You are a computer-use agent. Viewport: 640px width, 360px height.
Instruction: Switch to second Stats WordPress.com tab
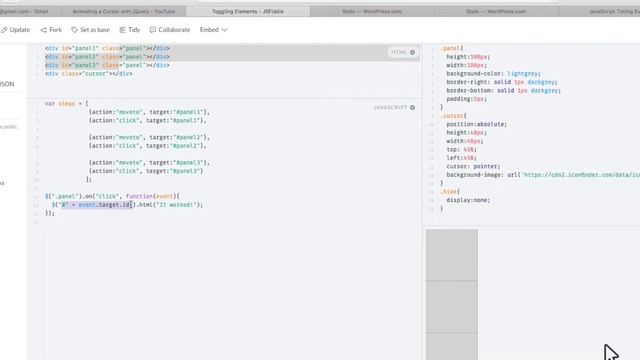click(496, 11)
